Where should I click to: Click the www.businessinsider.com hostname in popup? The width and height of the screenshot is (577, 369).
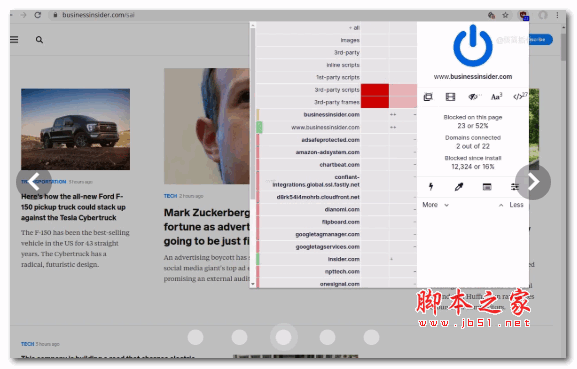(x=473, y=77)
